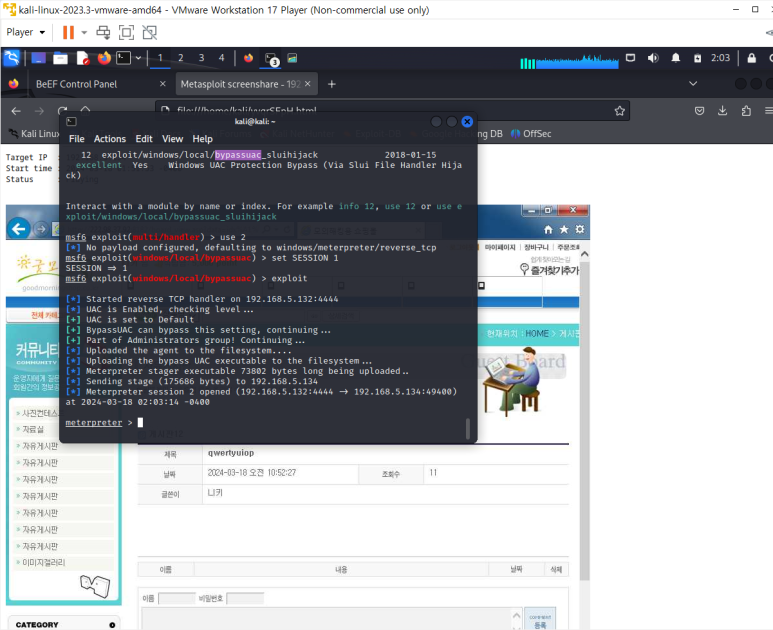The image size is (773, 630).
Task: Click the 마이페이지 link on the webpage
Action: (499, 247)
